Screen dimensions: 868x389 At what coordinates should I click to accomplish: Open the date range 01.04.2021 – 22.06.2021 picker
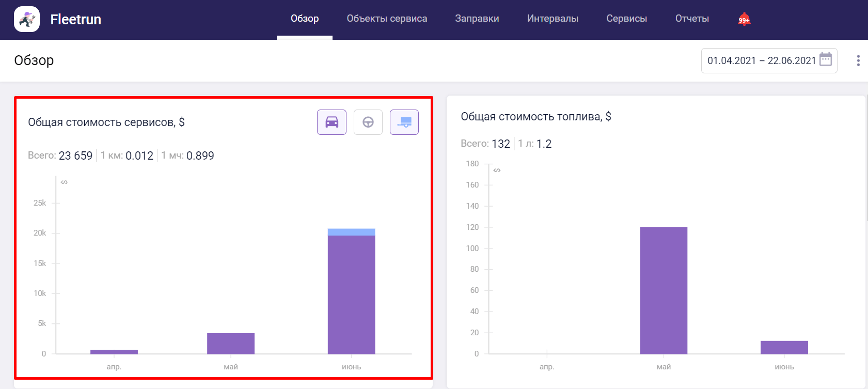tap(761, 60)
